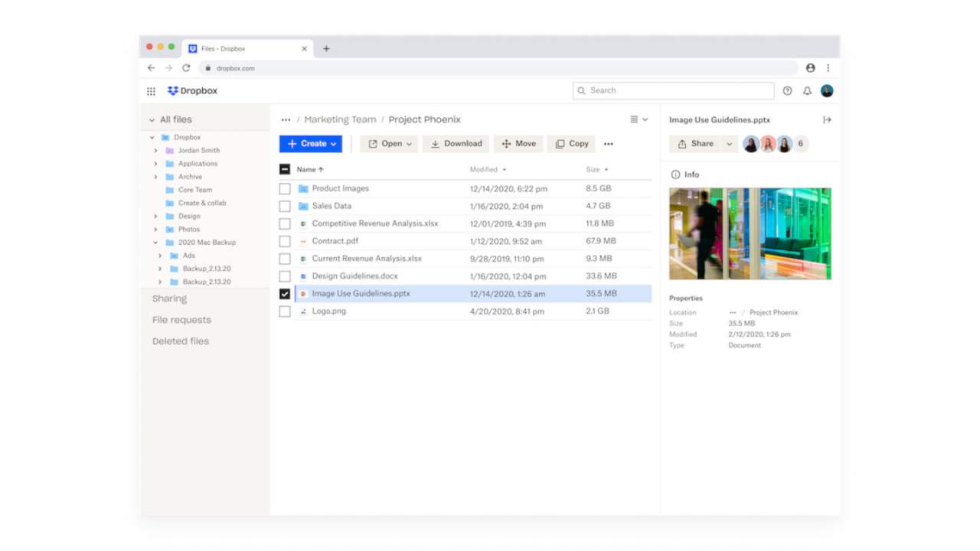Click the Jordan Smith folder icon
This screenshot has width=980, height=551.
170,151
